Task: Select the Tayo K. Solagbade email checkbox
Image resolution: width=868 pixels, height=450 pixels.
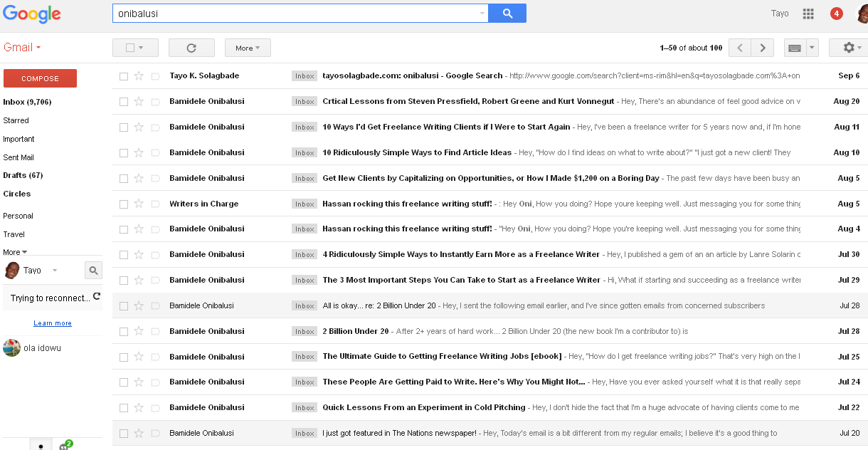Action: [124, 76]
